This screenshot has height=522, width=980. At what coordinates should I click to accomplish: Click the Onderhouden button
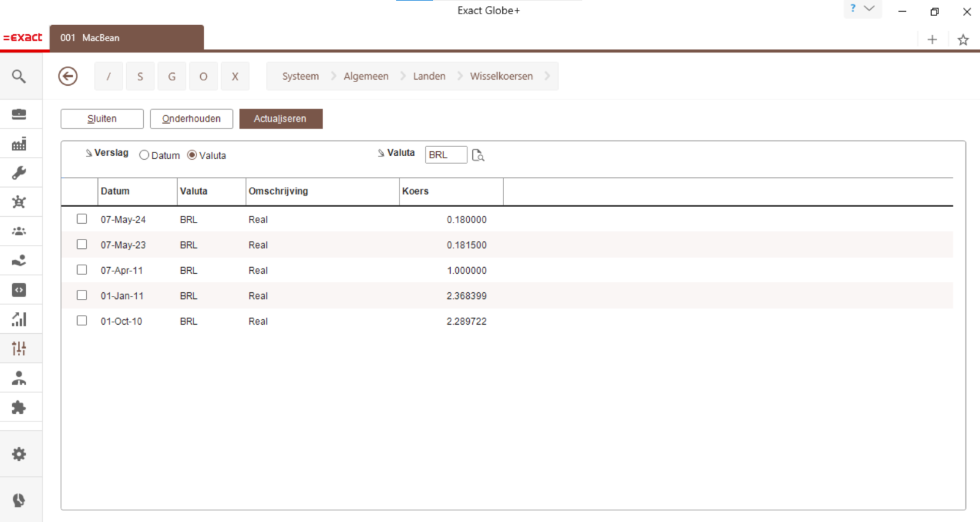191,119
